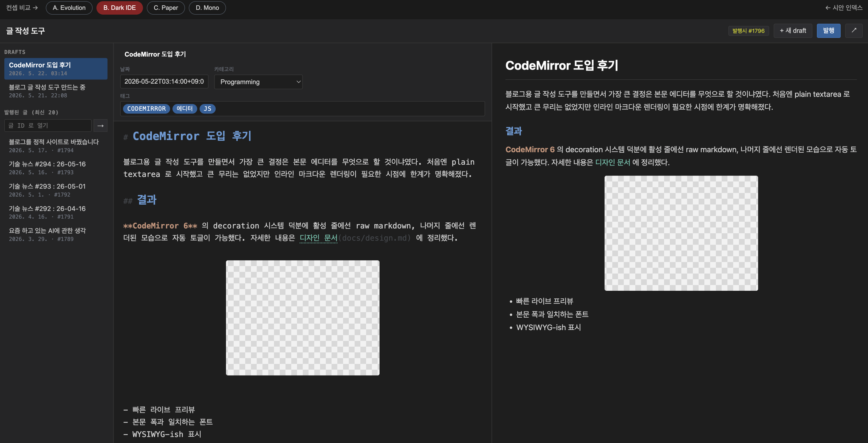Open post 요즘 하고 있는 AI에 관한 생각
Viewport: 868px width, 443px height.
click(x=56, y=234)
